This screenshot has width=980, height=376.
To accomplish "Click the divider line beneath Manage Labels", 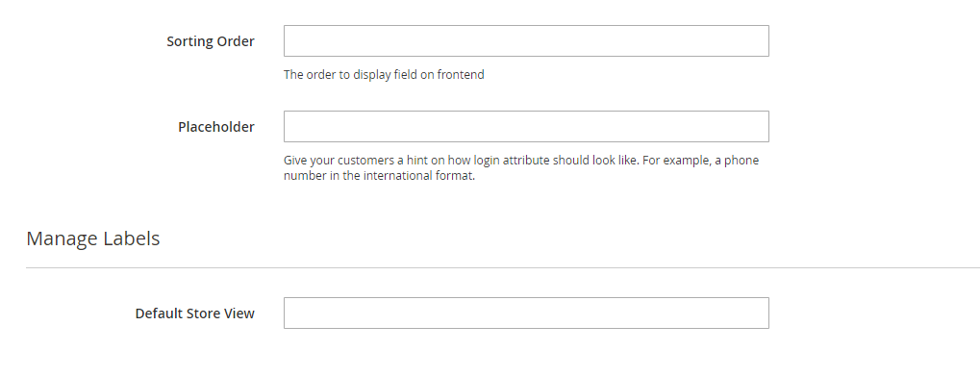I will coord(503,268).
